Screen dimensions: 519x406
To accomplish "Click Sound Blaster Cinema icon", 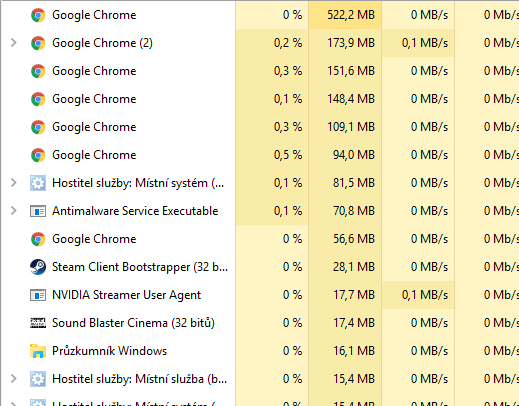I will coord(38,323).
